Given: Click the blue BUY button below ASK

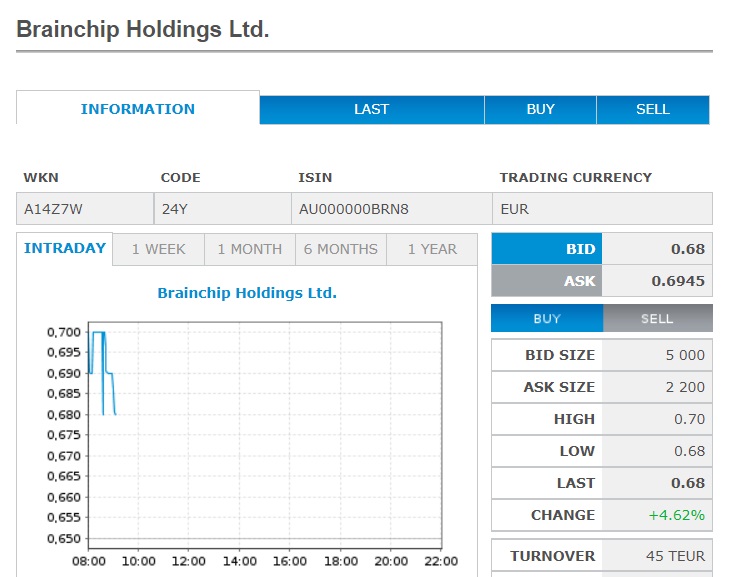Looking at the screenshot, I should pos(547,318).
